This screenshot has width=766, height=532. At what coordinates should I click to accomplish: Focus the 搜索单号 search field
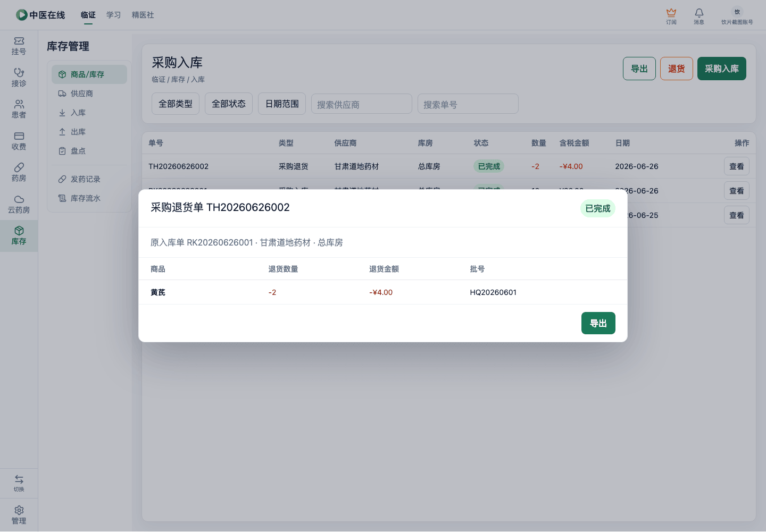(x=468, y=104)
